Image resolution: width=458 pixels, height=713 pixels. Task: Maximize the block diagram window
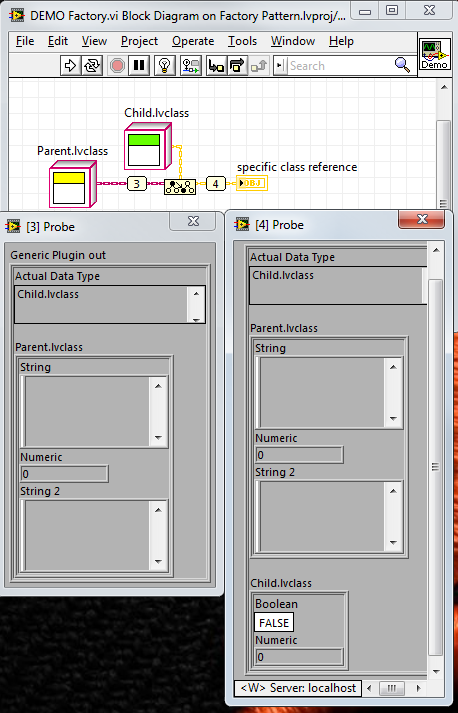point(392,10)
